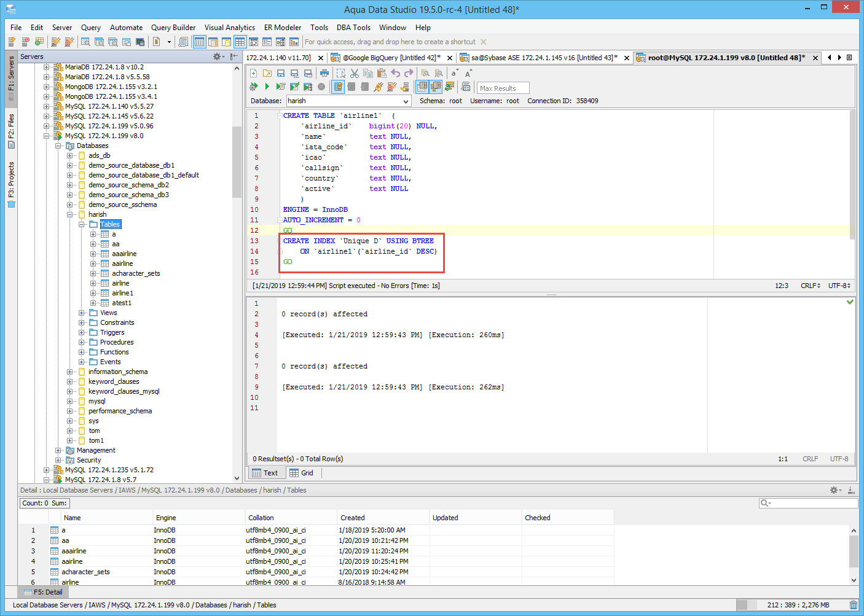Toggle the first highlighted grid results button
The image size is (864, 616).
pyautogui.click(x=422, y=87)
